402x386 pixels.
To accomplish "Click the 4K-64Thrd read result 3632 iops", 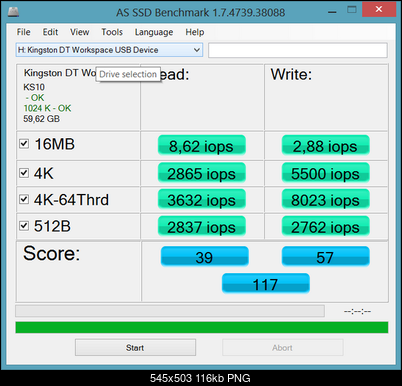I will click(x=202, y=199).
